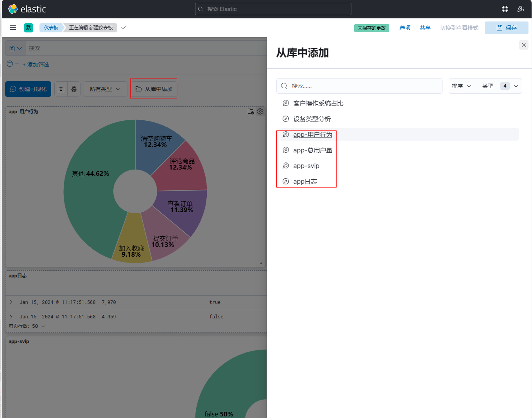Screen dimensions: 532x418
Task: Click the 保存 save button
Action: (506, 28)
